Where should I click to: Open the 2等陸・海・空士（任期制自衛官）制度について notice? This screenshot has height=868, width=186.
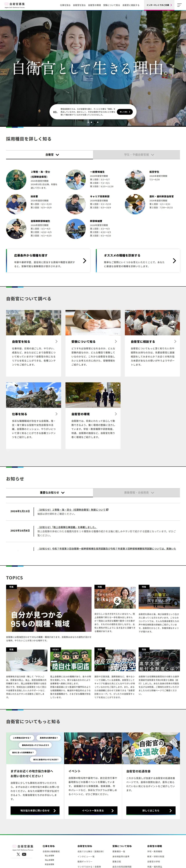coord(72,510)
